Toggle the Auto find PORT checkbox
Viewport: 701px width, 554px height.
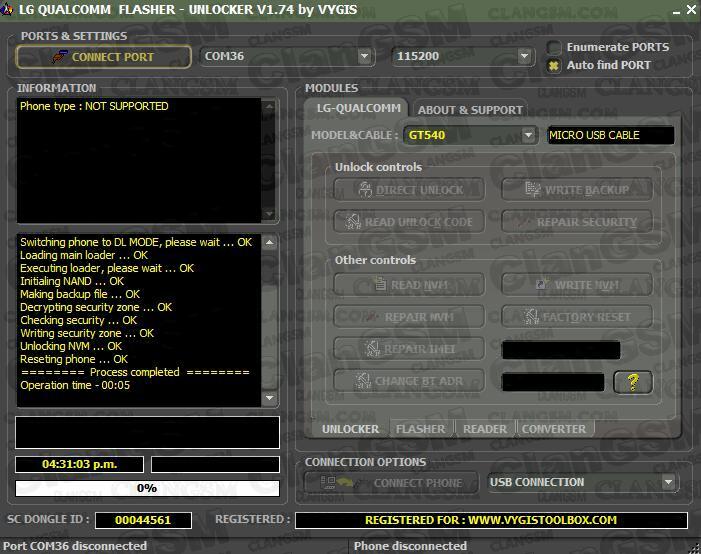tap(553, 65)
